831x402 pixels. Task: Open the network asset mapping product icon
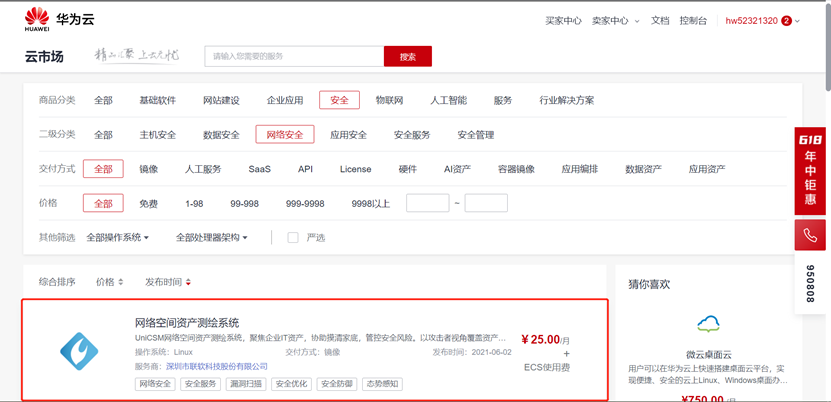click(79, 350)
